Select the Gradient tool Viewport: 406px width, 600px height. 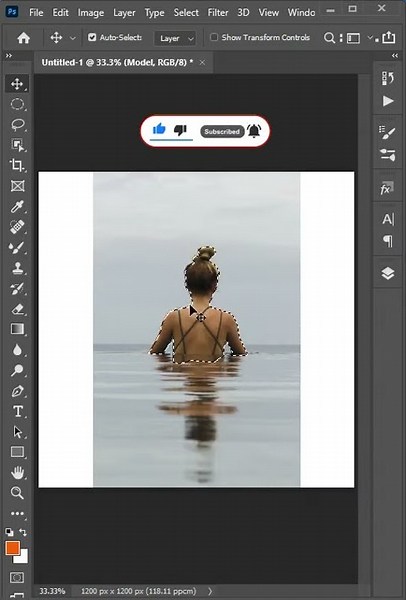[x=17, y=329]
